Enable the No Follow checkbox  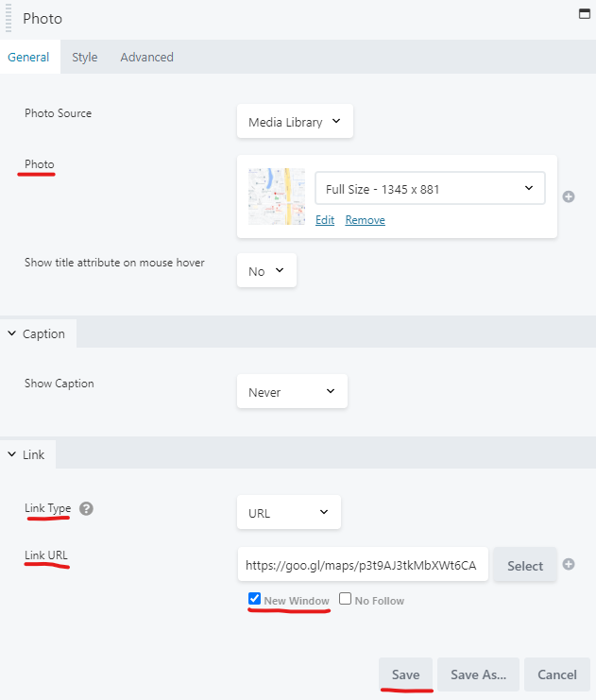345,599
